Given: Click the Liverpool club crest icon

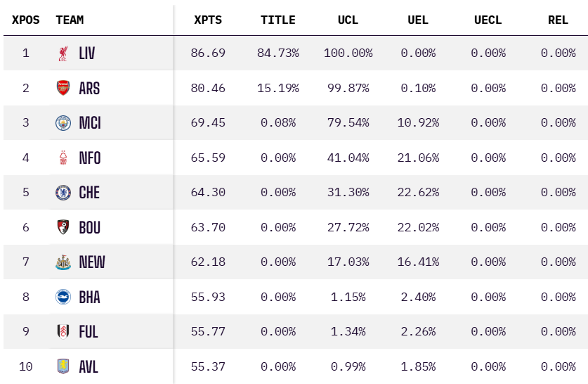Looking at the screenshot, I should [63, 53].
